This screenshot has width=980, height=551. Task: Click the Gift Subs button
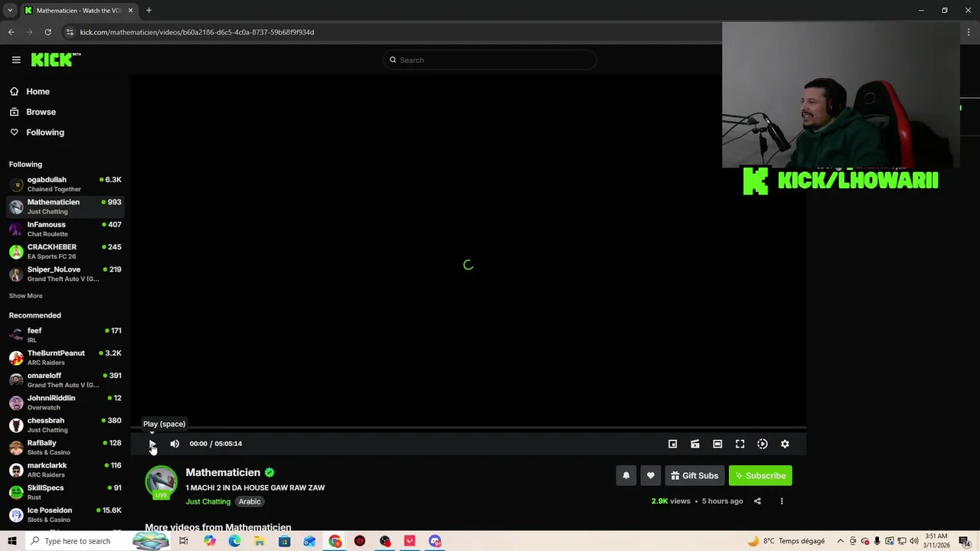[694, 475]
